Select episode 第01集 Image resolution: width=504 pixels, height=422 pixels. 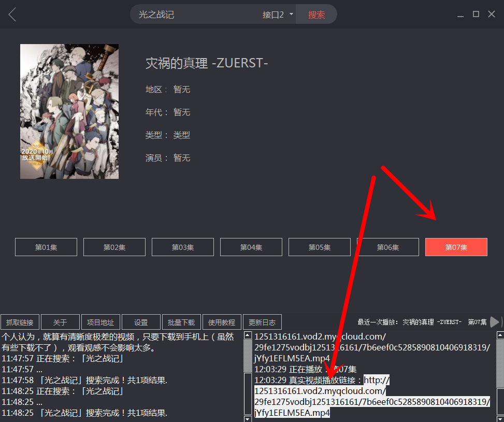click(46, 247)
